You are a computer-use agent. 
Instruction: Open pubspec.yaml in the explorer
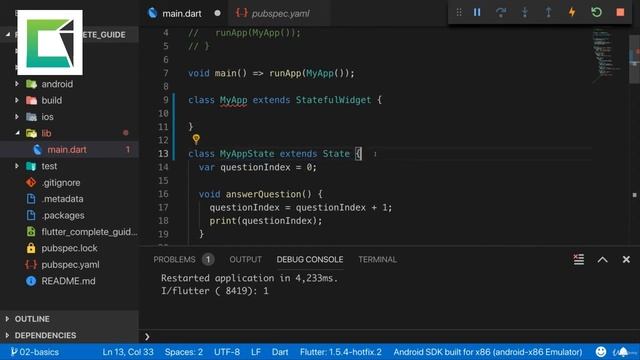[69, 264]
